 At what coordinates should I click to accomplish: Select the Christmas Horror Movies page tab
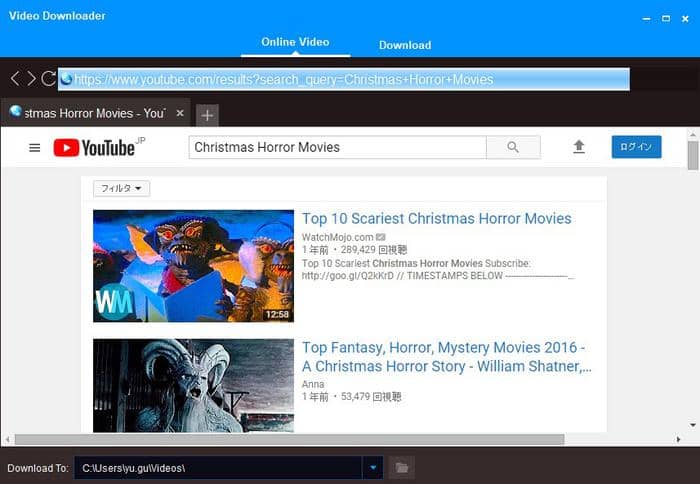(x=95, y=113)
